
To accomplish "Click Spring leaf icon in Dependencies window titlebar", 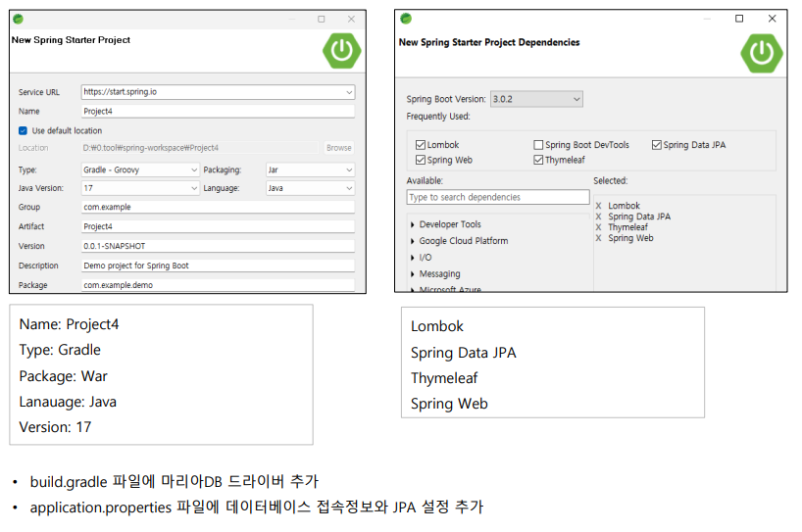I will [406, 19].
